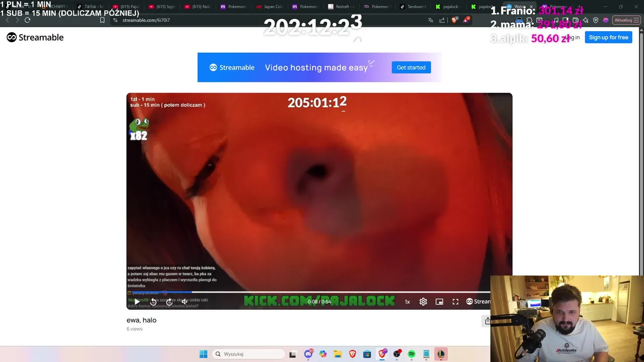
Task: Rewind the video 10 seconds
Action: click(x=153, y=302)
